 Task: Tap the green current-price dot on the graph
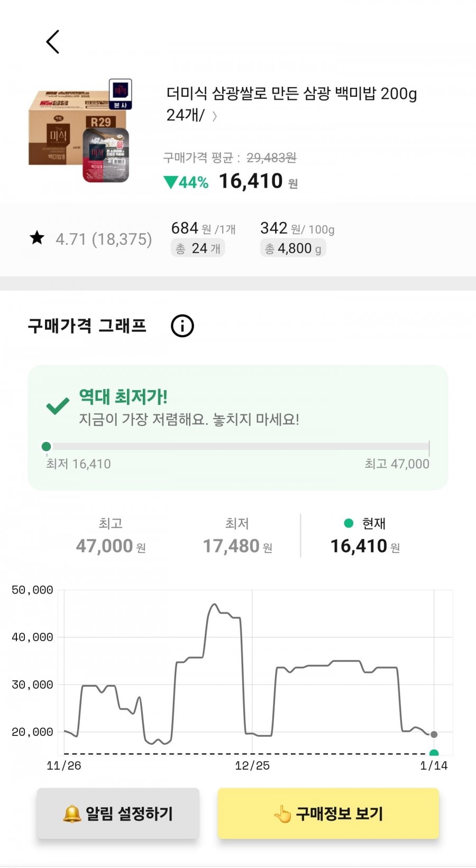[x=434, y=753]
